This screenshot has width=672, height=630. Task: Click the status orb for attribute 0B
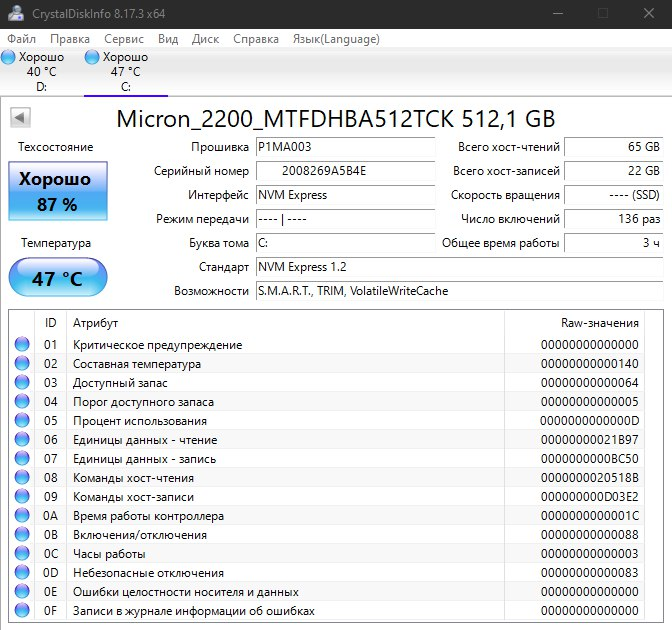(22, 534)
